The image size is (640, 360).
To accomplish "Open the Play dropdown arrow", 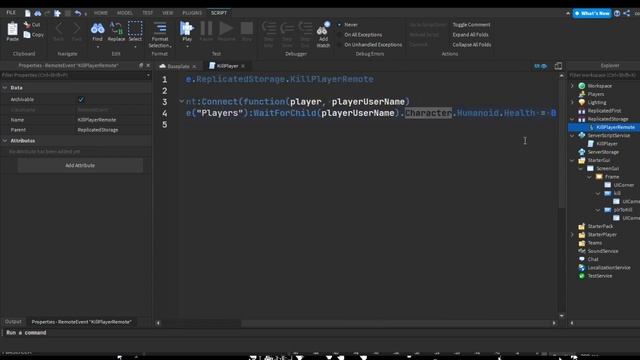I will click(x=187, y=47).
